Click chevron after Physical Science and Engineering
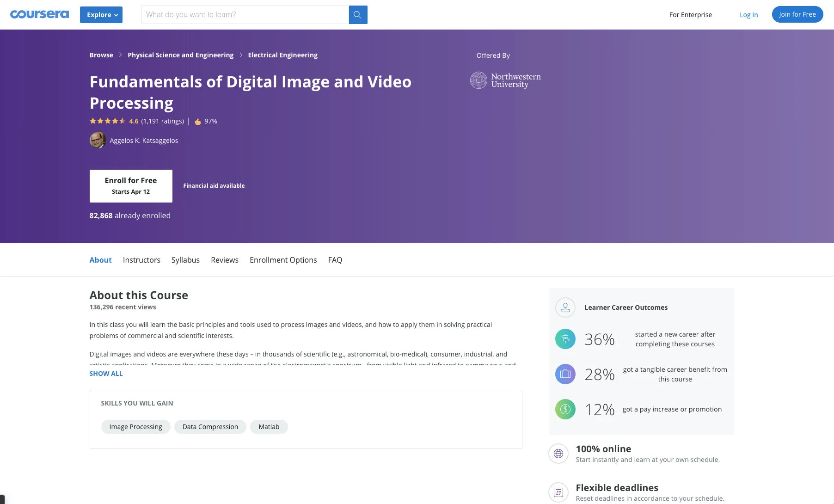This screenshot has height=504, width=834. point(241,55)
